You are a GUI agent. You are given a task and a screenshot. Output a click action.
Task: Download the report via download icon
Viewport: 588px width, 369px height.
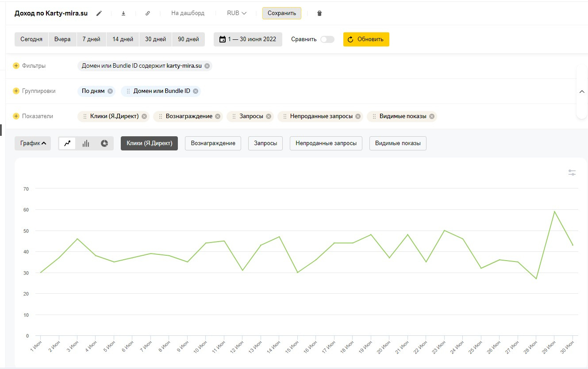click(123, 13)
